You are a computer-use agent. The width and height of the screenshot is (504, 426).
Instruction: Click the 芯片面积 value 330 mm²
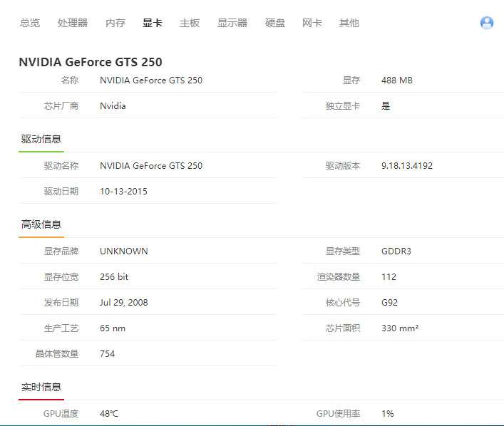(x=400, y=328)
